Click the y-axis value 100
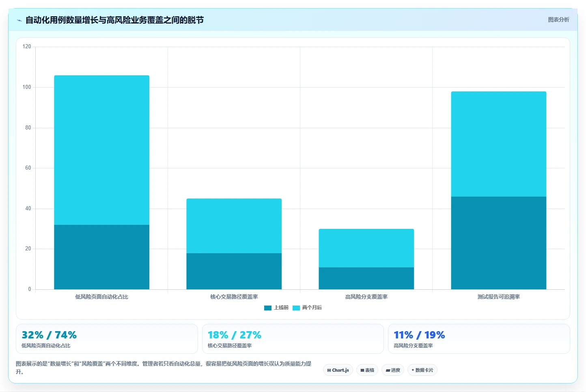 click(x=27, y=87)
